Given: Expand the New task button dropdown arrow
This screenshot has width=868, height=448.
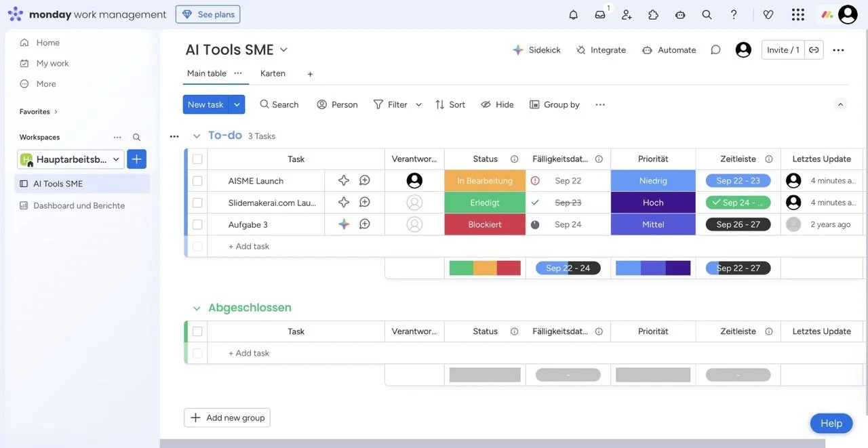Looking at the screenshot, I should click(236, 104).
